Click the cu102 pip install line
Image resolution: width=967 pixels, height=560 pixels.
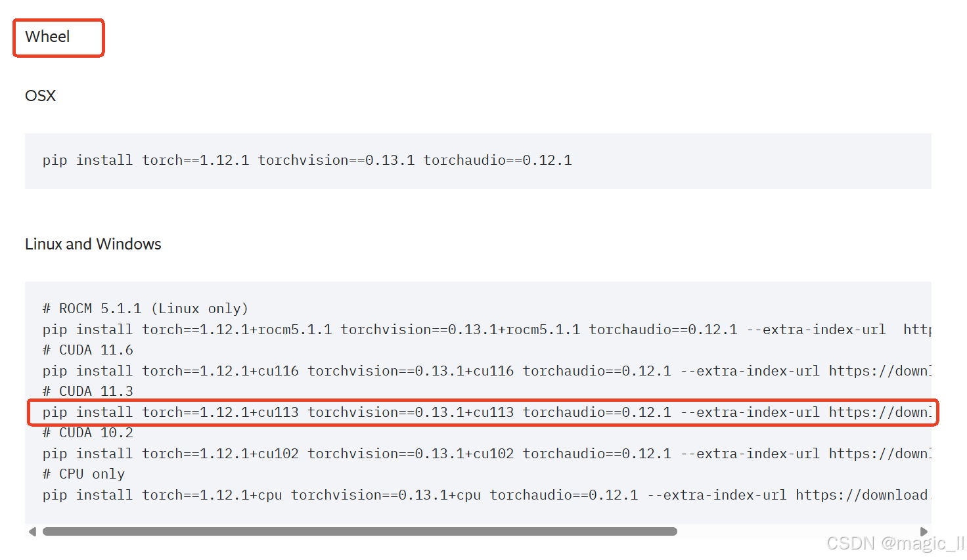click(487, 454)
